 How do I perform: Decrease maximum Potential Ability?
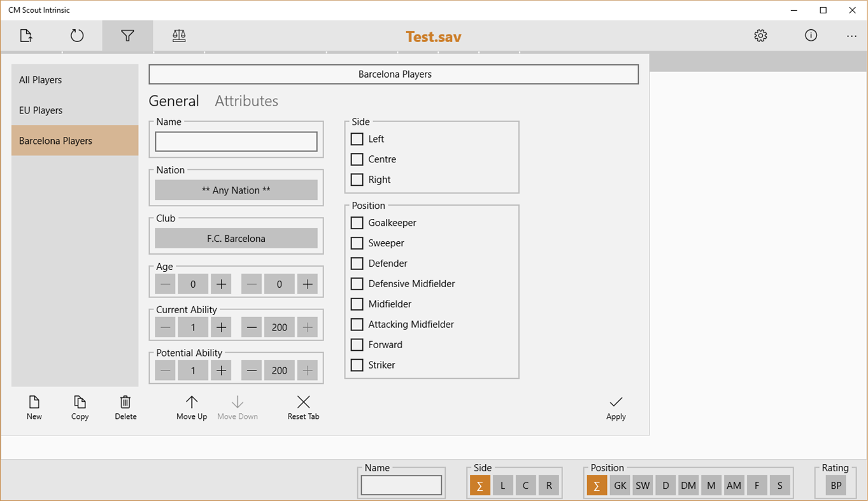point(252,370)
